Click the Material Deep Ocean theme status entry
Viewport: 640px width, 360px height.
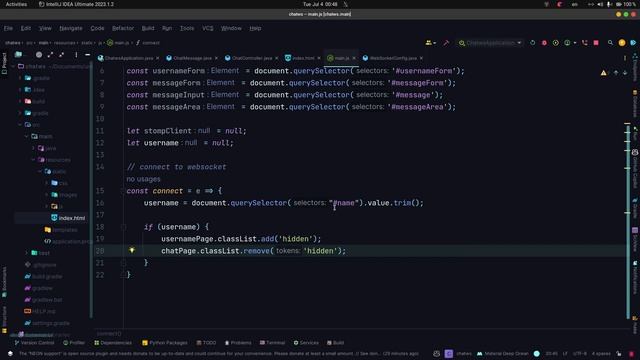(502, 354)
